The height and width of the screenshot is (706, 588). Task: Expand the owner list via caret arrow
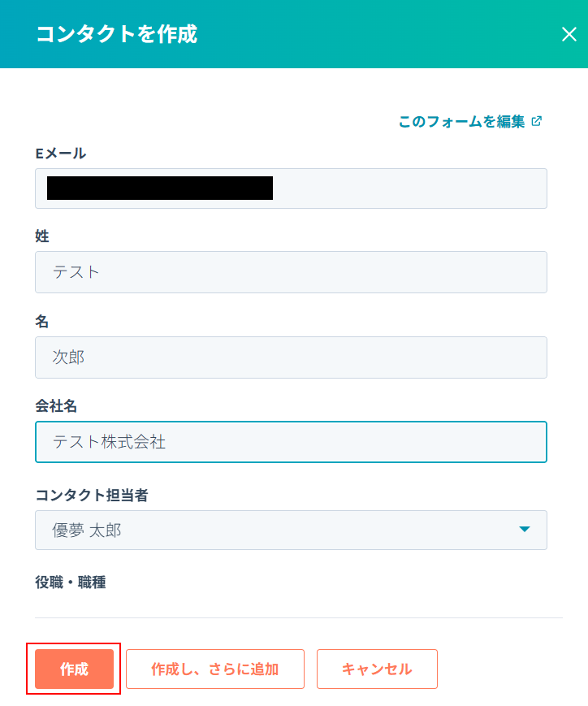tap(525, 530)
